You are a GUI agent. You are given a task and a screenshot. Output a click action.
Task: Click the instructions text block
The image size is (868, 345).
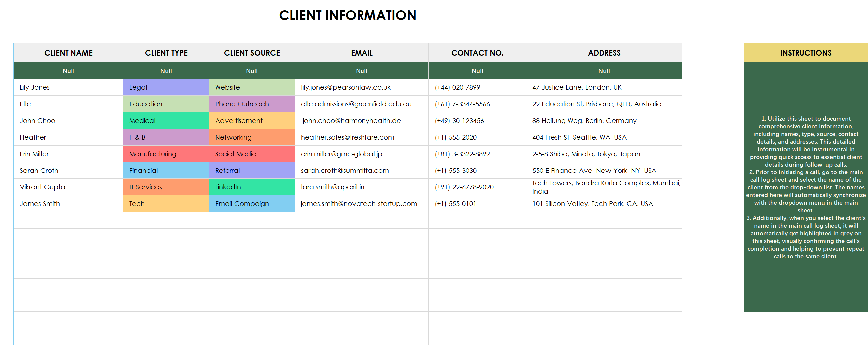coord(806,187)
